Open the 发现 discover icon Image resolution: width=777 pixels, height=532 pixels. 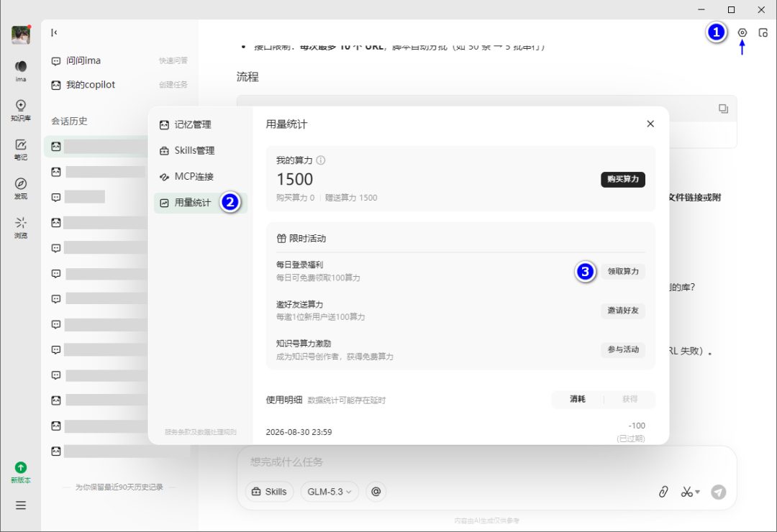coord(20,188)
